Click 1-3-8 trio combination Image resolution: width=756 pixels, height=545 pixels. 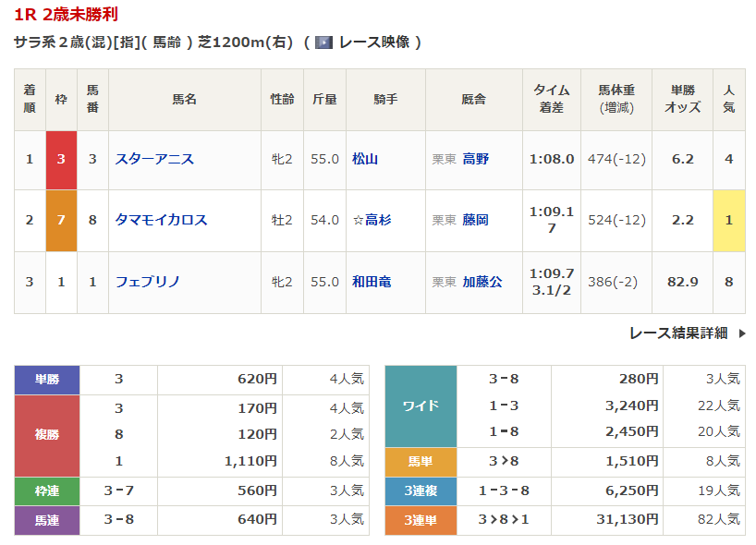(504, 490)
